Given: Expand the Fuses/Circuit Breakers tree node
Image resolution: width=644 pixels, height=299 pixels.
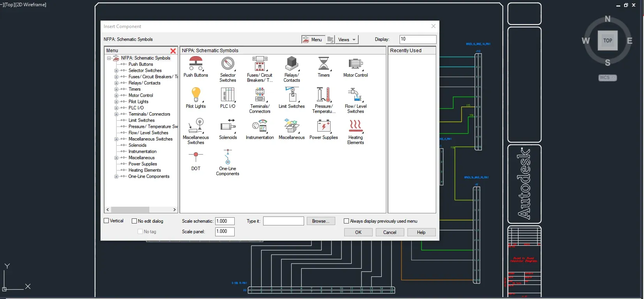Looking at the screenshot, I should [116, 77].
